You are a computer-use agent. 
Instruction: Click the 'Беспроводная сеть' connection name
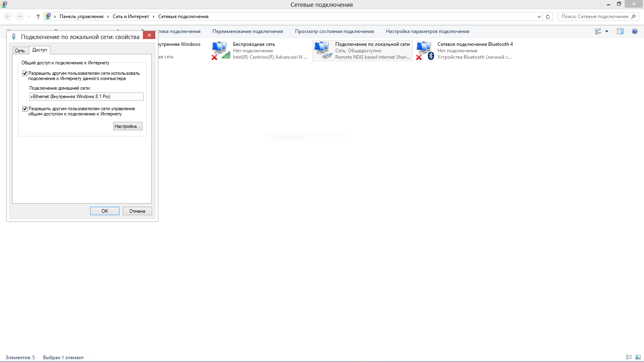[254, 44]
